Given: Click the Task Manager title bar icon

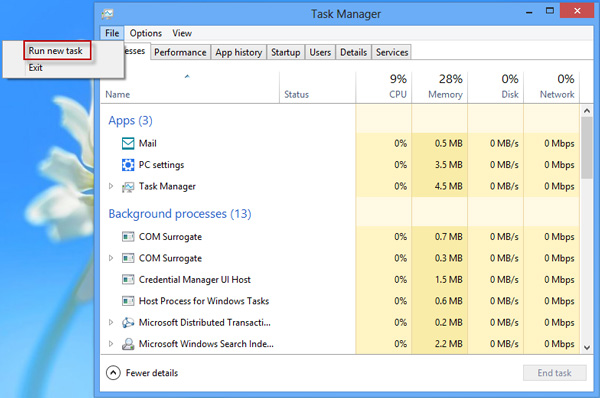Looking at the screenshot, I should [108, 14].
